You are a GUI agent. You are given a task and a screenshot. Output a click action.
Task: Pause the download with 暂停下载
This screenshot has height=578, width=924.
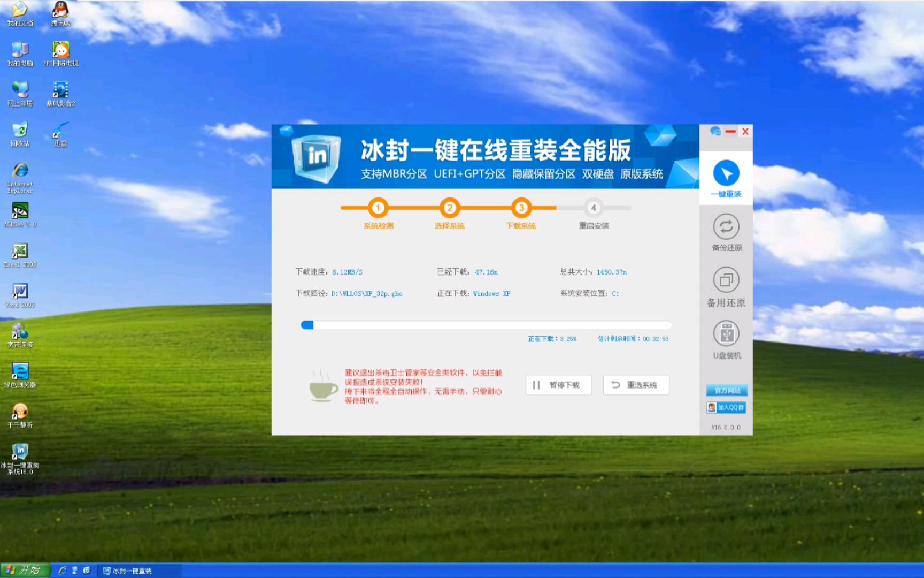tap(558, 385)
